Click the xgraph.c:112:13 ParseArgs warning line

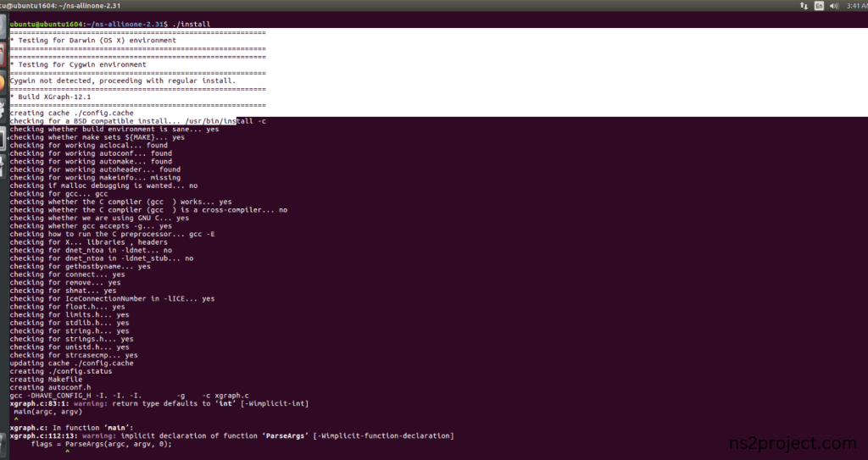click(232, 436)
